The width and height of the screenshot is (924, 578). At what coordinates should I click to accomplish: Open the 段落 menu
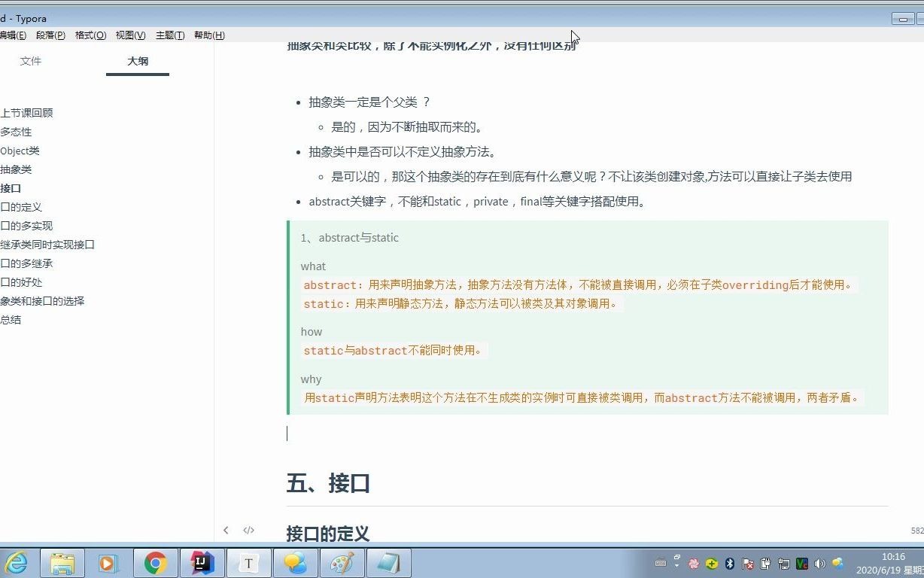[x=50, y=35]
